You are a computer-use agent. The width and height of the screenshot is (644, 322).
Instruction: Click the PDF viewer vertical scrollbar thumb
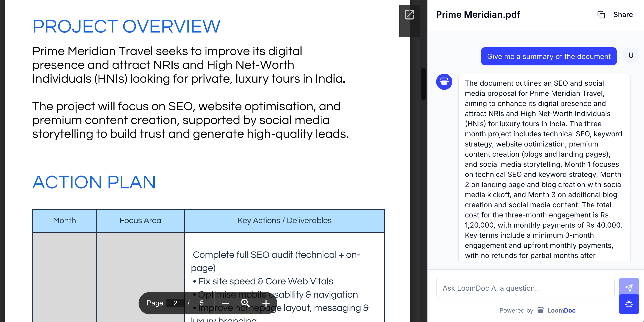[423, 84]
